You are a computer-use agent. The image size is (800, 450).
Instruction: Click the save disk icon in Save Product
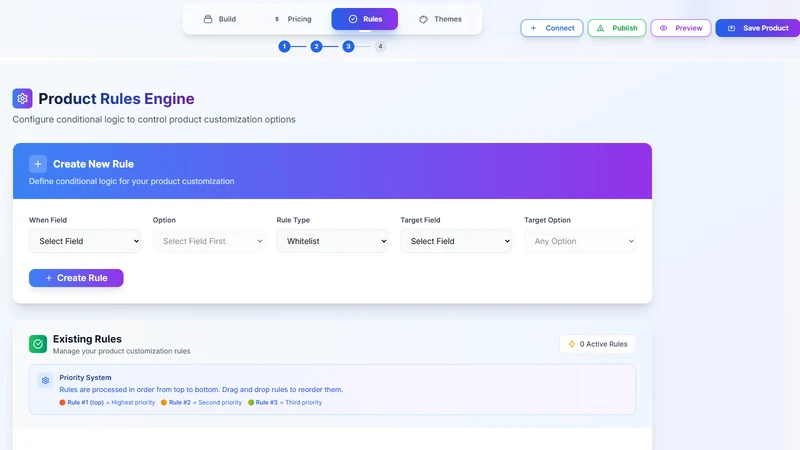tap(731, 28)
